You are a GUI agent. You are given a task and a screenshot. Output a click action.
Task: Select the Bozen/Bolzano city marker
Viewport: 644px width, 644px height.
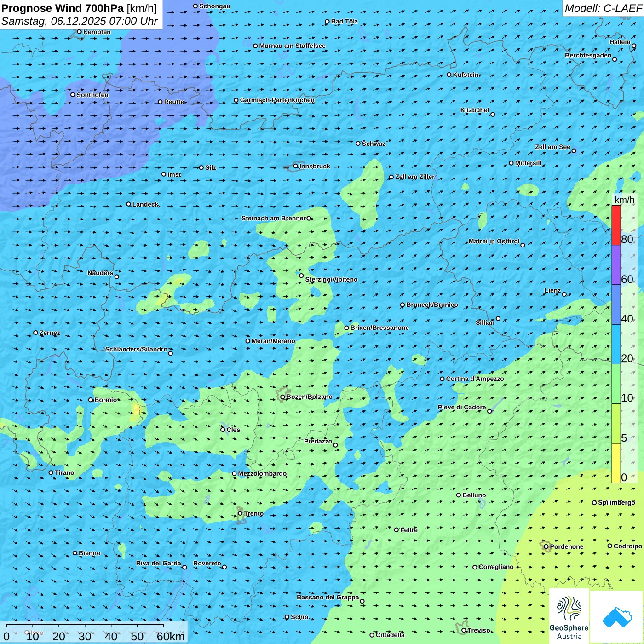pos(283,397)
